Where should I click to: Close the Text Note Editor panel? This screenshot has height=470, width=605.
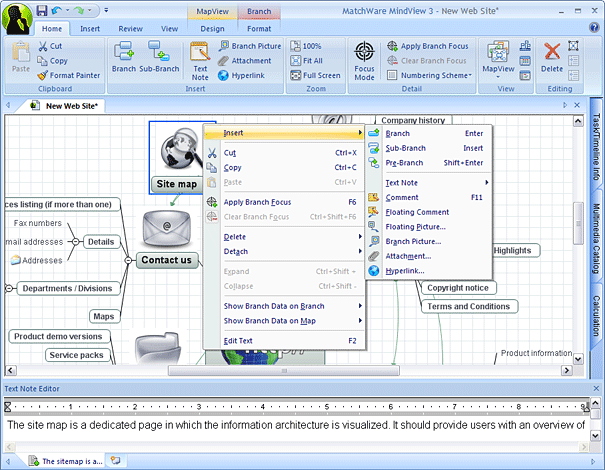coord(596,389)
